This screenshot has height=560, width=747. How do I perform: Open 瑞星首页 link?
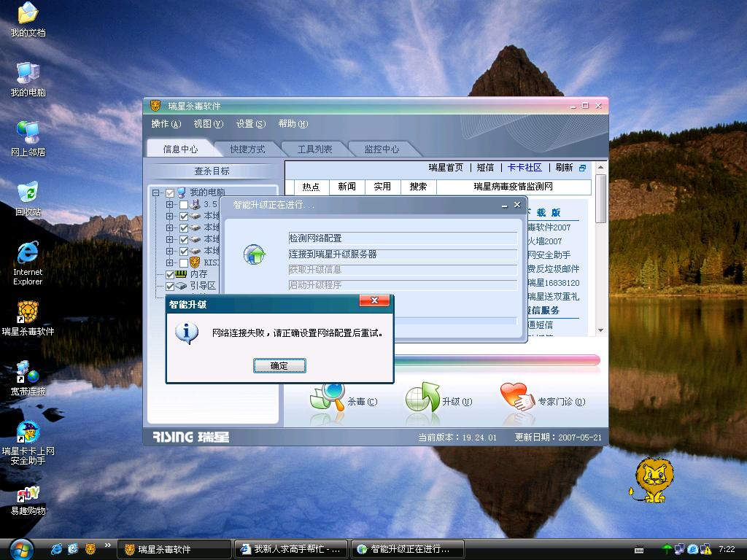[x=446, y=168]
